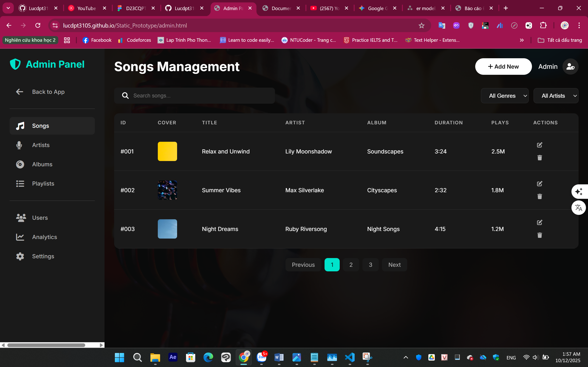Expand the hidden bookmarks with the chevron
The image size is (588, 367).
522,40
